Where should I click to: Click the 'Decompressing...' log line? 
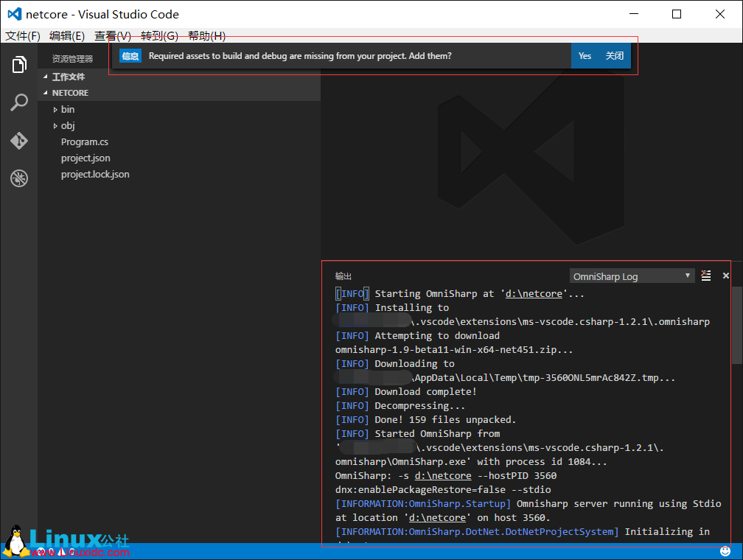[x=400, y=406]
